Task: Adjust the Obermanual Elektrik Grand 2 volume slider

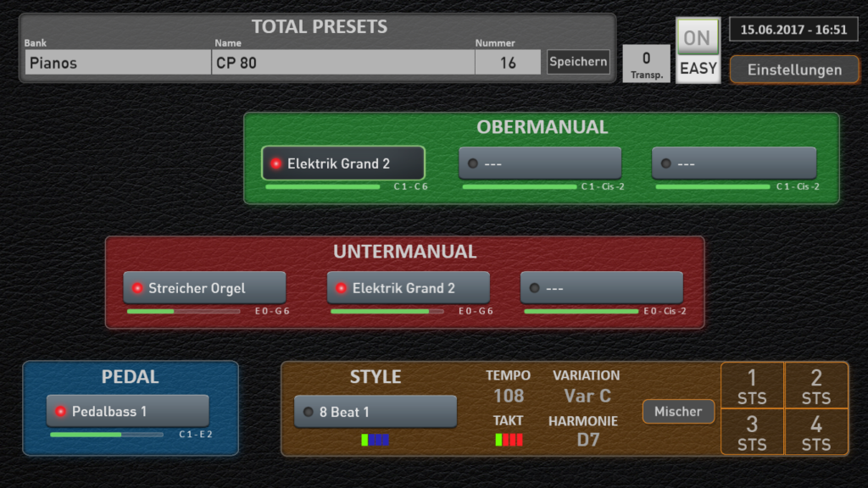Action: tap(323, 187)
